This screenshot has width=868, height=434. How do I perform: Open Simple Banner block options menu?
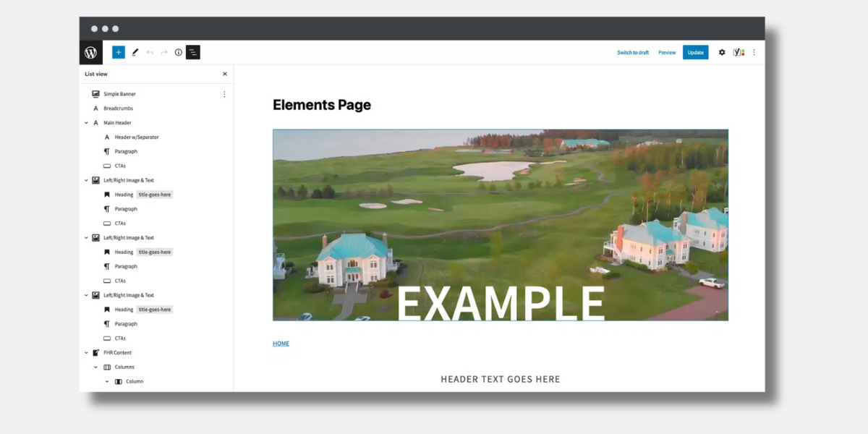coord(224,94)
